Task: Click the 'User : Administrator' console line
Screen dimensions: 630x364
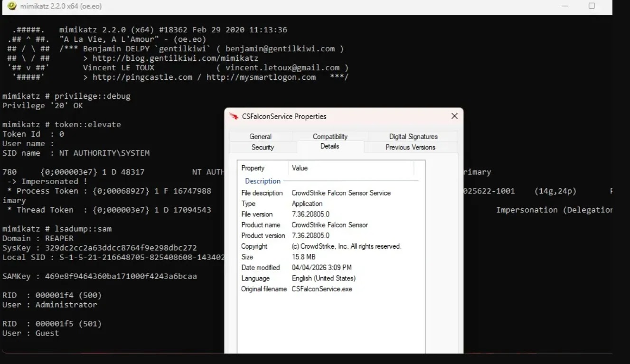Action: point(50,305)
